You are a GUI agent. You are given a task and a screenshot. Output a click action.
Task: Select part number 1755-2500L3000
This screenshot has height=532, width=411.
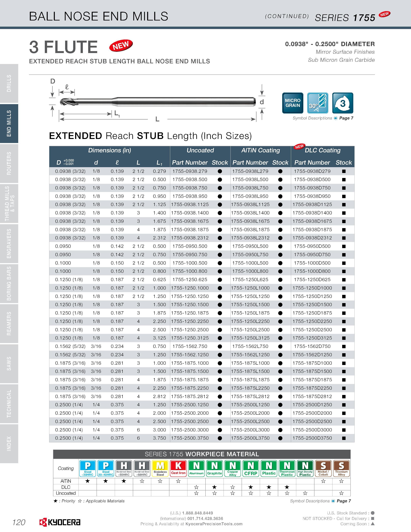[x=250, y=430]
